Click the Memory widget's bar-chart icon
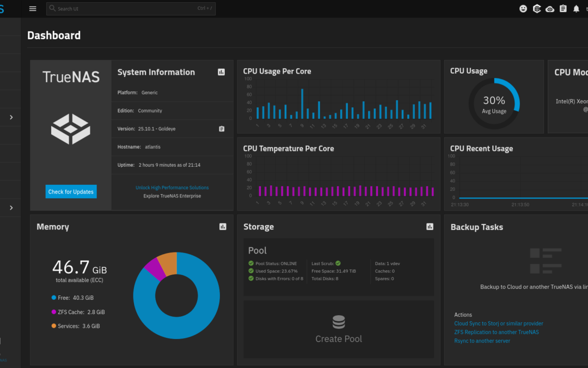Viewport: 588px width, 368px height. coord(223,226)
